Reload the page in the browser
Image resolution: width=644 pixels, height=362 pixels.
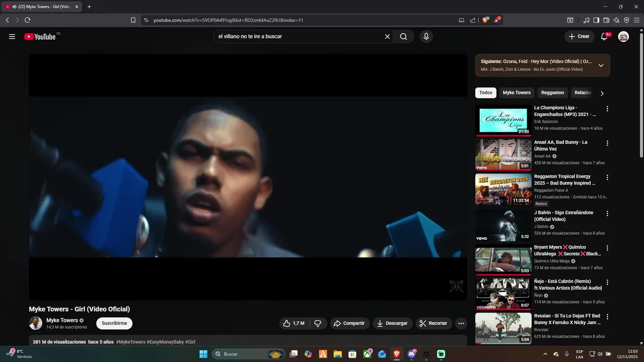[x=27, y=20]
